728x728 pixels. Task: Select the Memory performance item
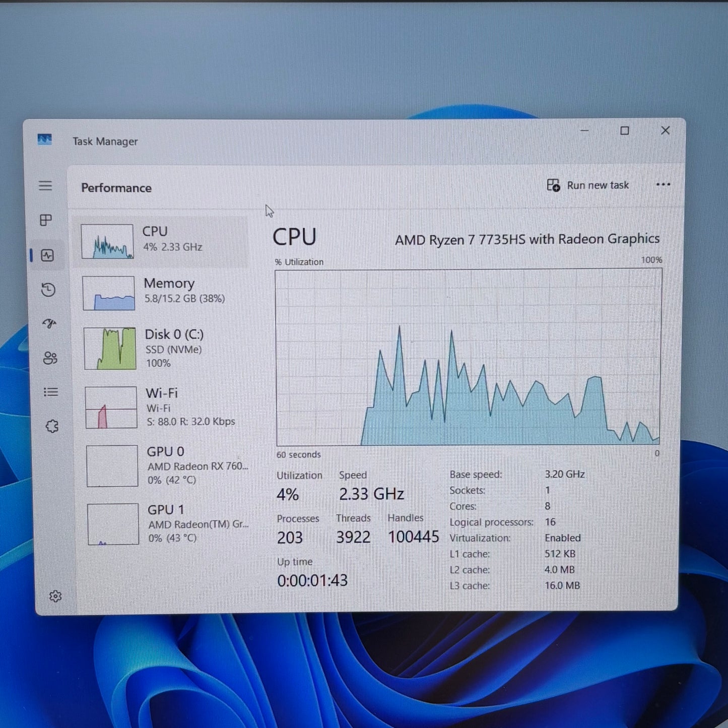click(164, 292)
